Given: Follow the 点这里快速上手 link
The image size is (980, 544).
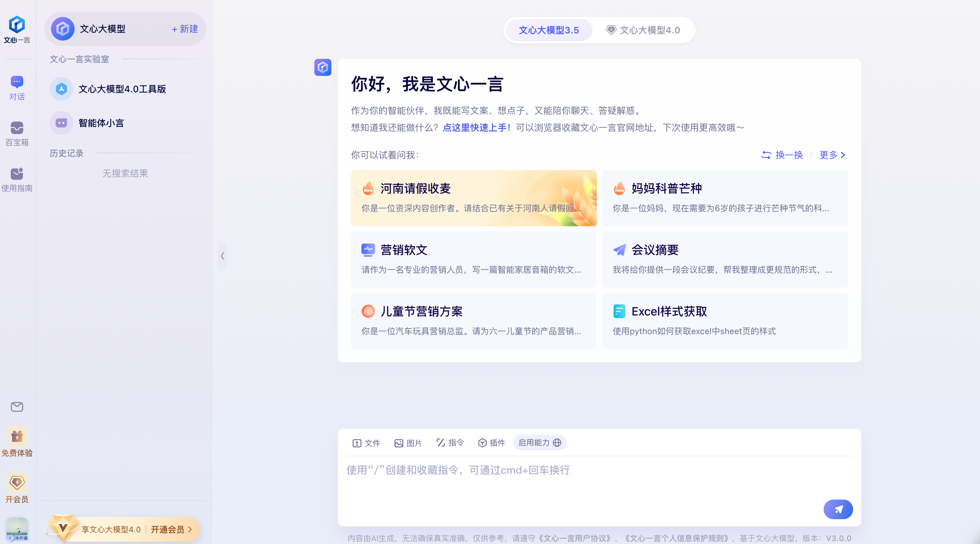Looking at the screenshot, I should (x=476, y=128).
